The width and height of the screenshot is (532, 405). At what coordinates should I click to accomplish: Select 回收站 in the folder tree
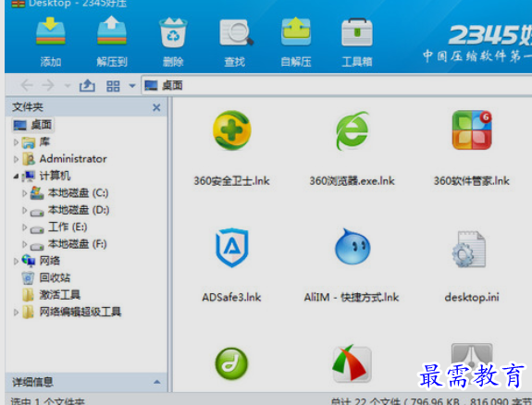[x=46, y=277]
